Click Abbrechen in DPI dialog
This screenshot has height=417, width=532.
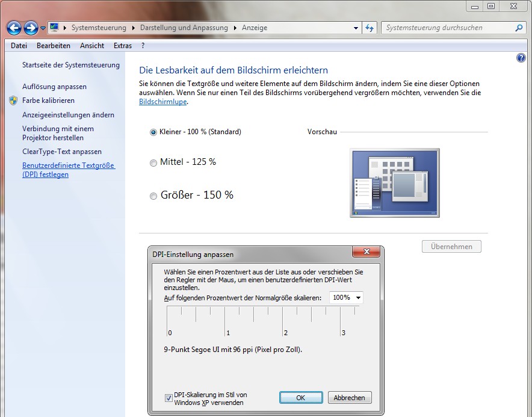point(350,398)
